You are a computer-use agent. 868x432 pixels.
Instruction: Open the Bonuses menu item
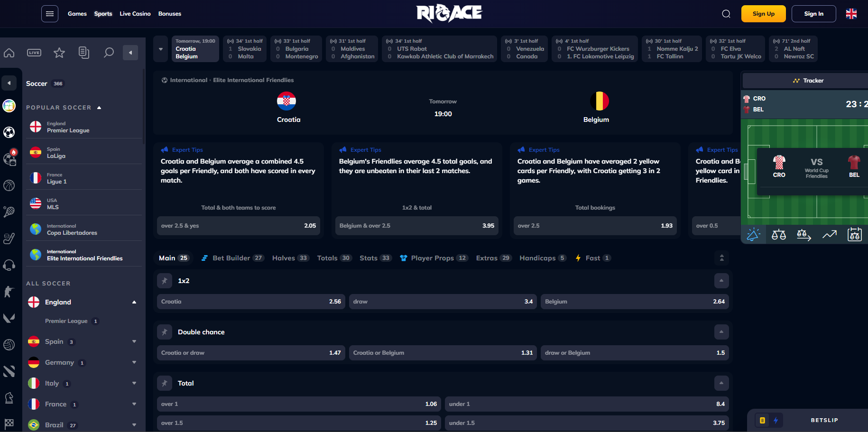170,14
